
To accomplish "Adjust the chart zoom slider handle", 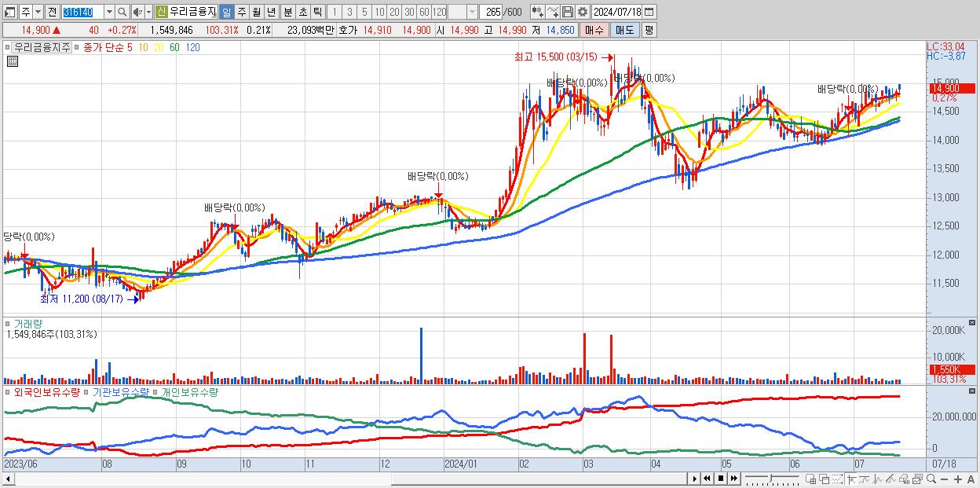I will 770,479.
